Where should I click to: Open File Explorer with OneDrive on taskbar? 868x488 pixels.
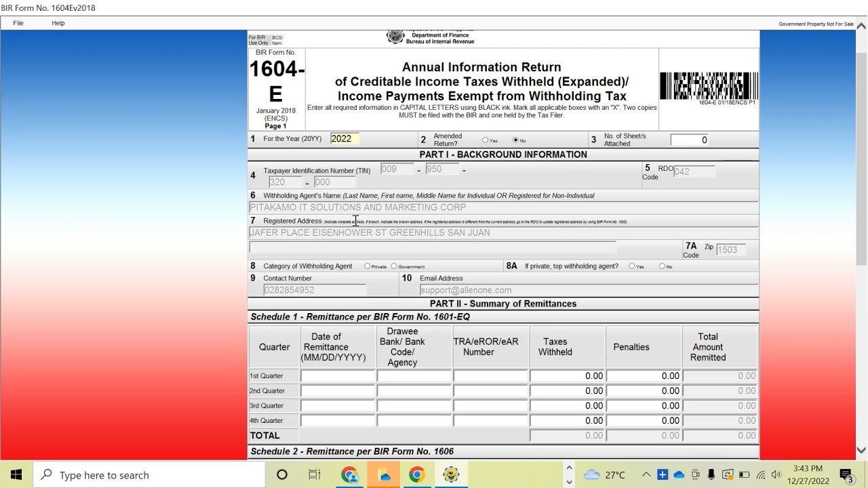[384, 474]
